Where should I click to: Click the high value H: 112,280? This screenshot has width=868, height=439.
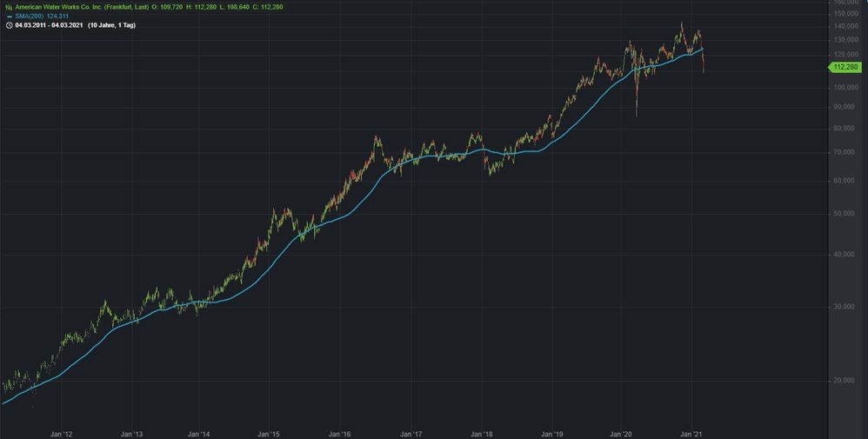(x=210, y=7)
